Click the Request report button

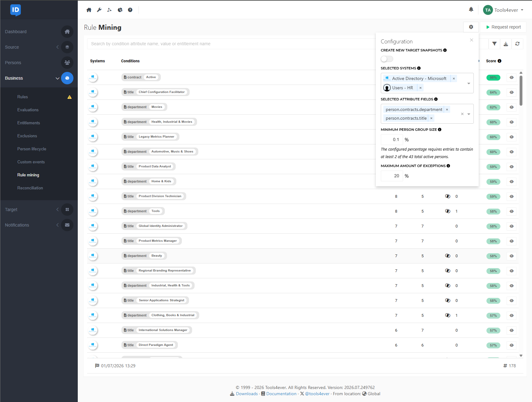click(503, 27)
